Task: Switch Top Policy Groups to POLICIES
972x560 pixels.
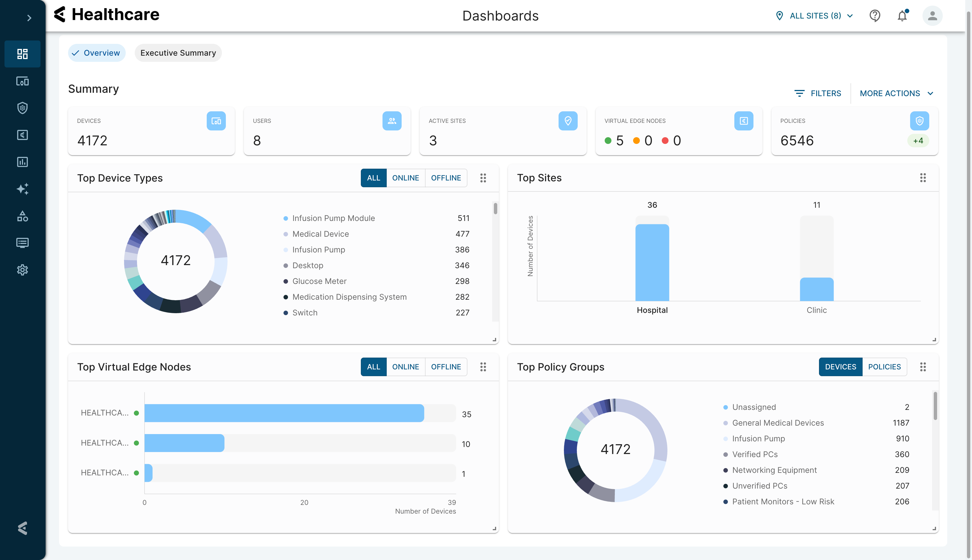Action: point(884,367)
